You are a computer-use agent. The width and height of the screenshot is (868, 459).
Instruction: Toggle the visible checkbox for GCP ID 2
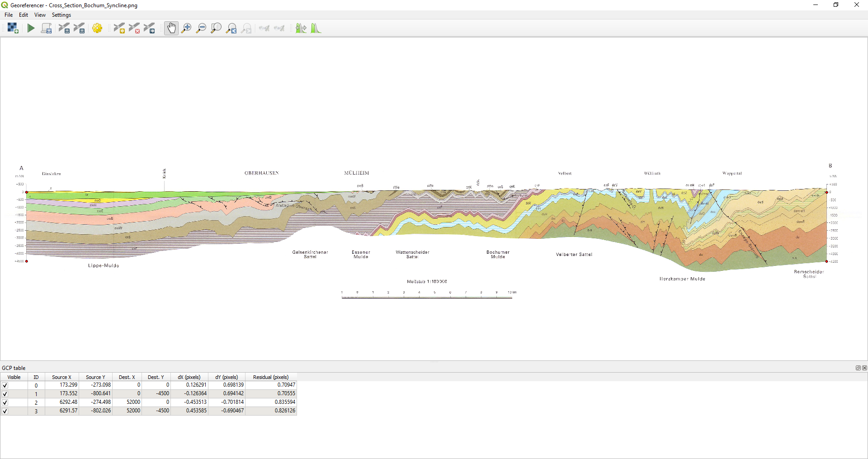5,402
